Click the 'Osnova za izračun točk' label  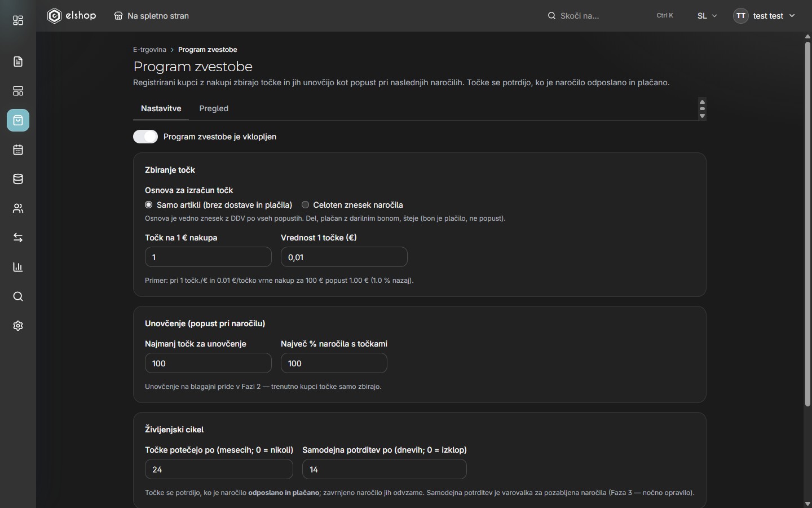tap(189, 190)
